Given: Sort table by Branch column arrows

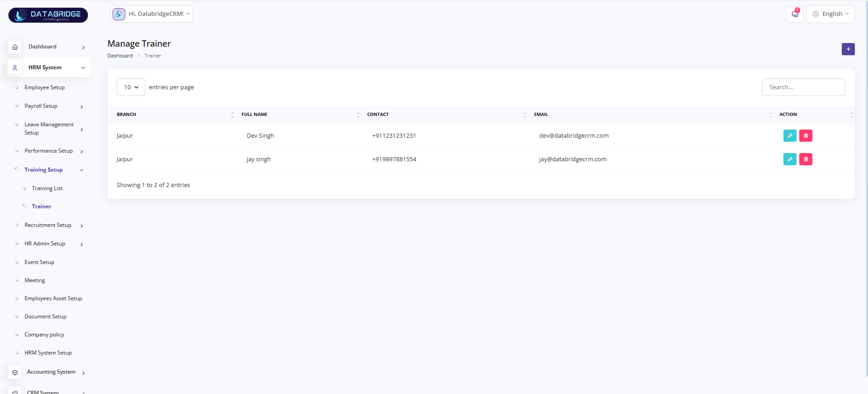Looking at the screenshot, I should point(232,115).
